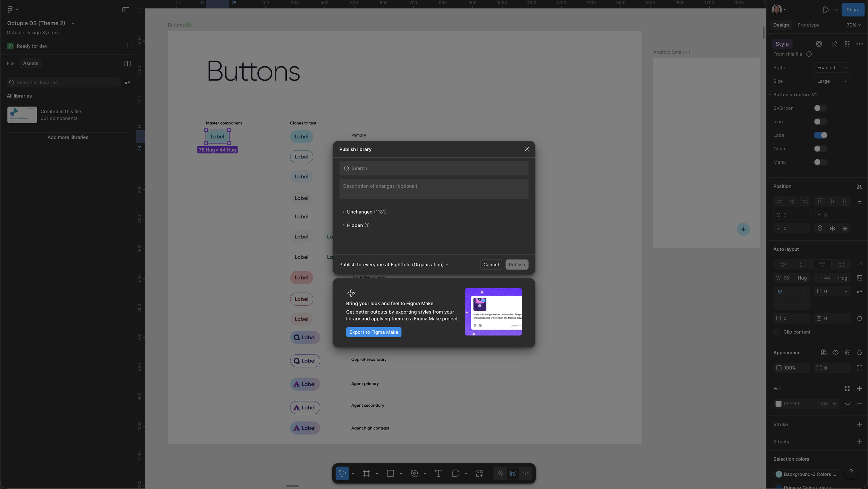Select the Text tool

click(x=438, y=473)
